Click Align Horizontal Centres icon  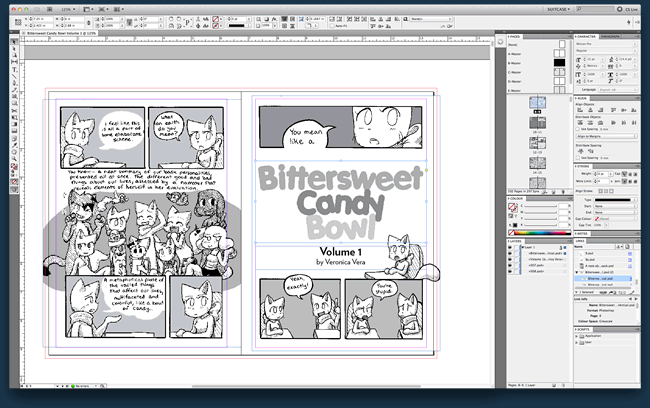click(590, 110)
